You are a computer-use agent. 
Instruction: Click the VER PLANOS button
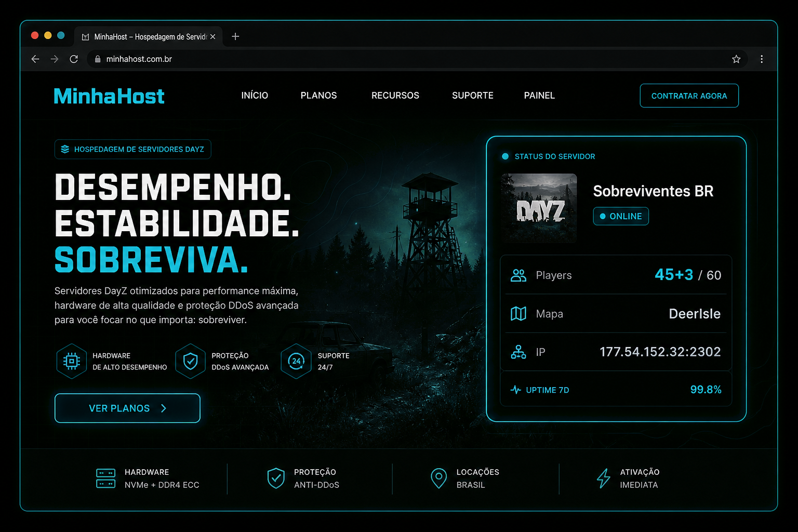coord(127,408)
